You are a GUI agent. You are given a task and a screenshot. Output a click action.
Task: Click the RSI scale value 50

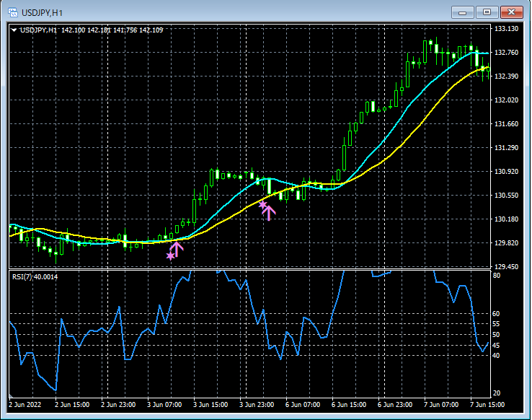pos(496,335)
